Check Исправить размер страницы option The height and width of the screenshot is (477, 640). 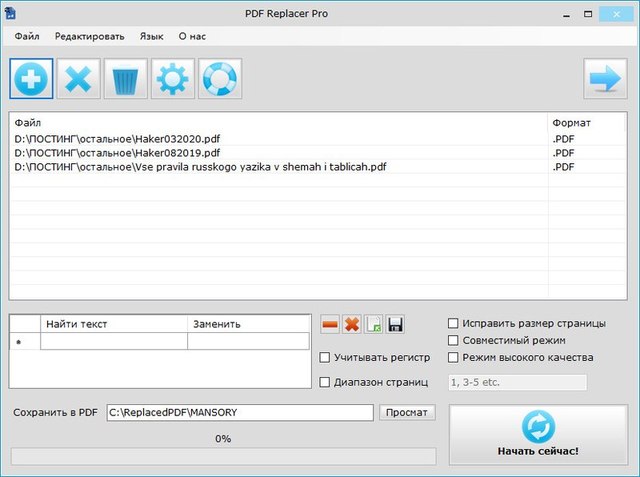[453, 324]
